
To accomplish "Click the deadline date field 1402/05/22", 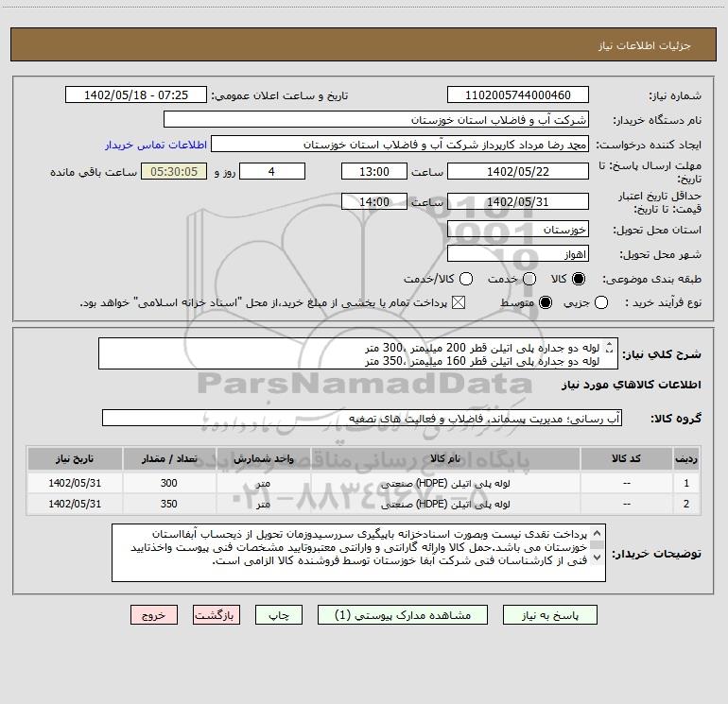I will point(518,171).
